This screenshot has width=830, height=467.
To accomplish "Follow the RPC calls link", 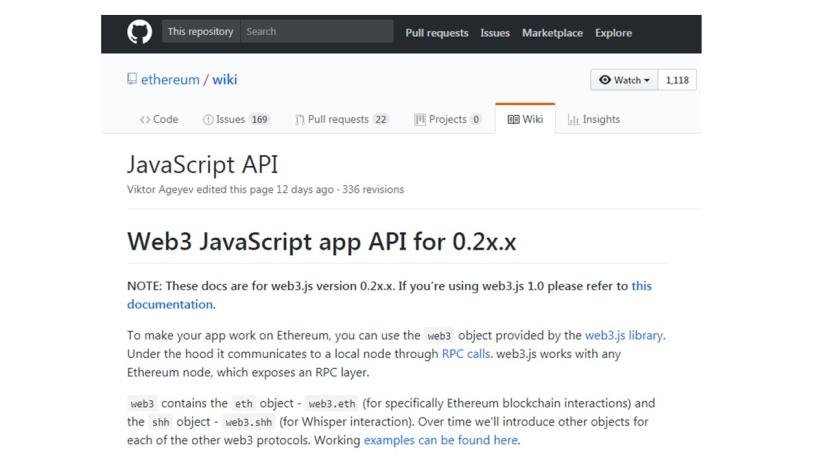I will 465,354.
